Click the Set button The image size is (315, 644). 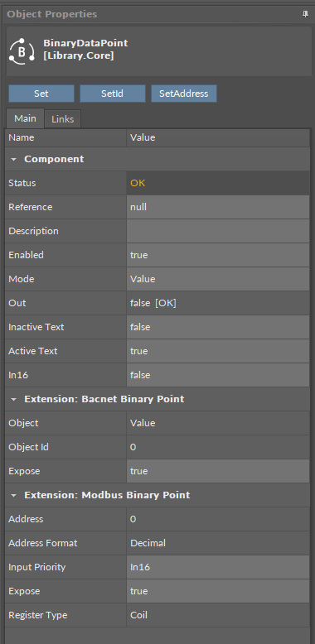pos(41,94)
